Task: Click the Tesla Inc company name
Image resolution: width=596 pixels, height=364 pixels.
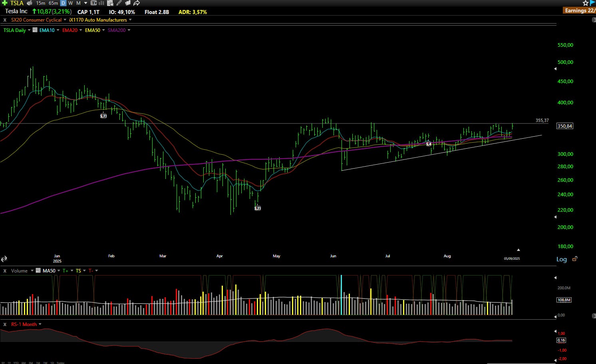Action: (16, 11)
